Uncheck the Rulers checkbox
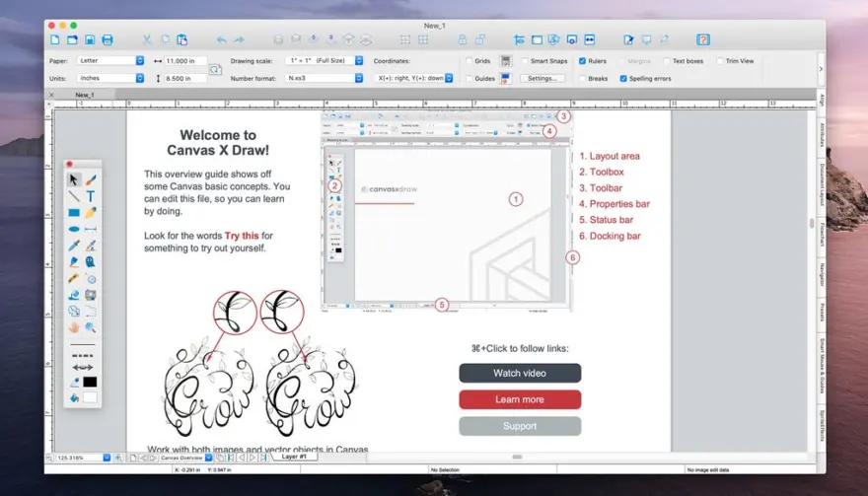 (582, 61)
